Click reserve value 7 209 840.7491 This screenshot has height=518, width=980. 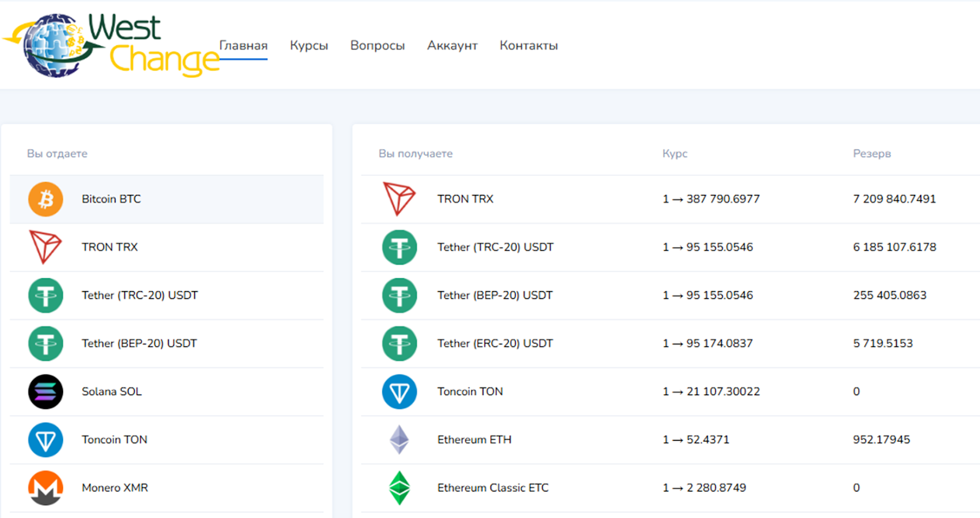[894, 199]
